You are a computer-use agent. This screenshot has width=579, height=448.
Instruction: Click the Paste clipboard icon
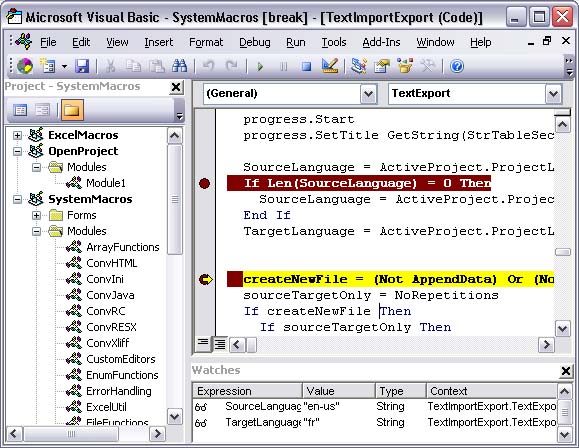(157, 66)
